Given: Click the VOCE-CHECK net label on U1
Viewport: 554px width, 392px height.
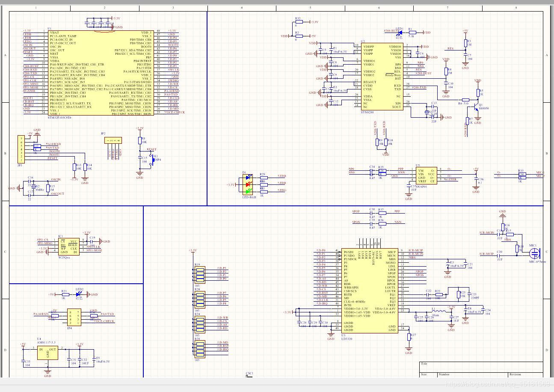Looking at the screenshot, I should tap(175, 112).
